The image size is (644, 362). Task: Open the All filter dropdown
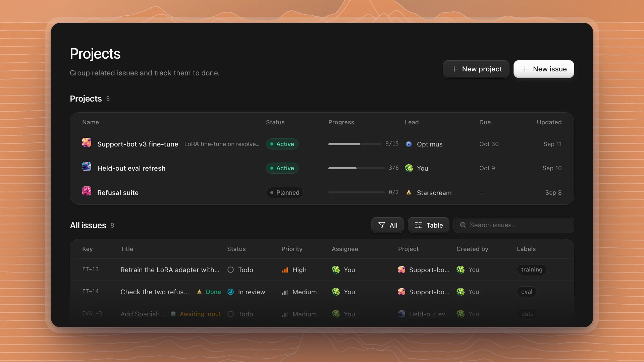[387, 225]
